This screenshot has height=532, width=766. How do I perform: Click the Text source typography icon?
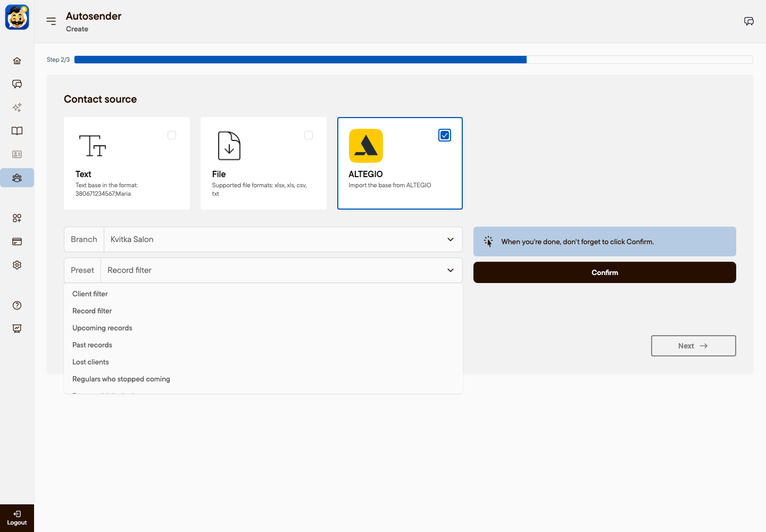[93, 146]
